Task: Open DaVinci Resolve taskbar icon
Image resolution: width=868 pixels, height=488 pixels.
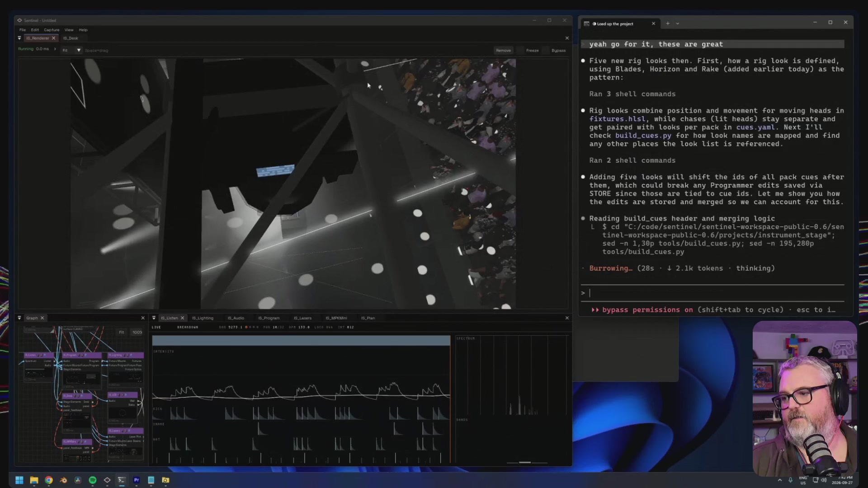Action: [78, 480]
